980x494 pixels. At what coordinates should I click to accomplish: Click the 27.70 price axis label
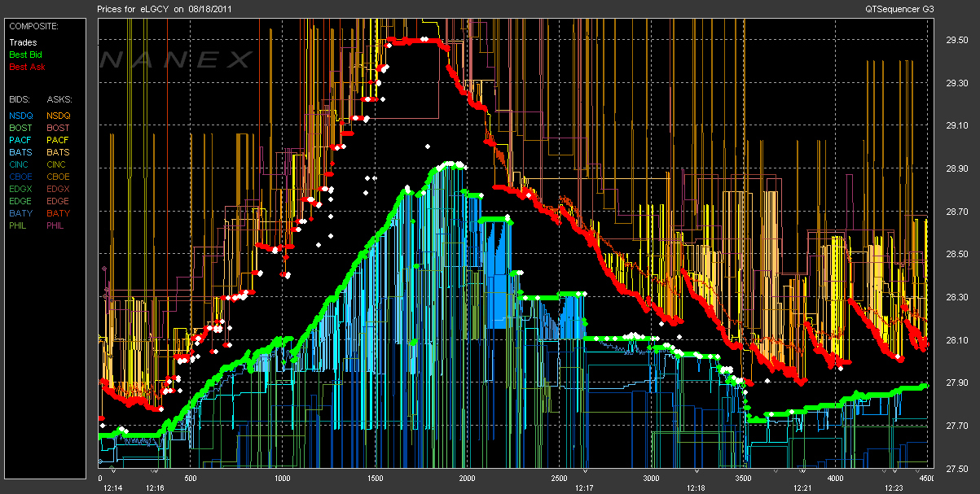tap(956, 426)
